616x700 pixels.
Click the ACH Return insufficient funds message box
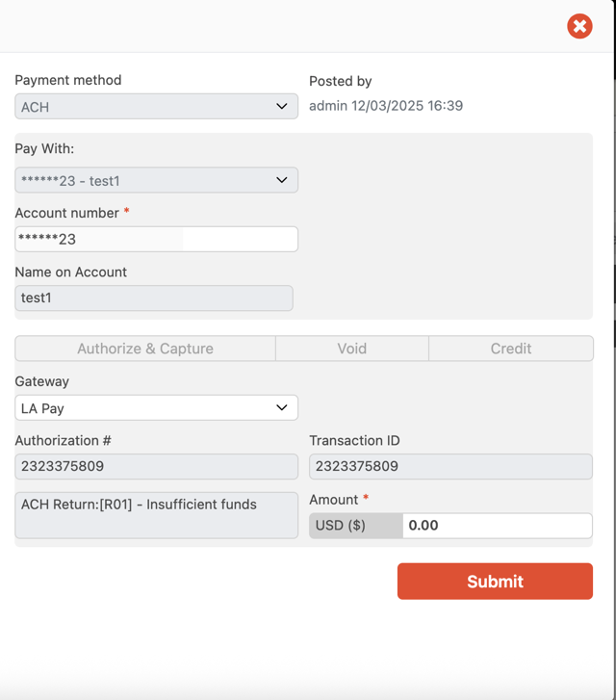[x=156, y=515]
